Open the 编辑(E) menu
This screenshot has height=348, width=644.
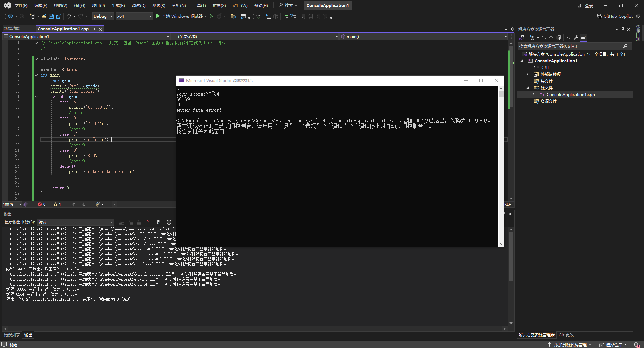41,6
